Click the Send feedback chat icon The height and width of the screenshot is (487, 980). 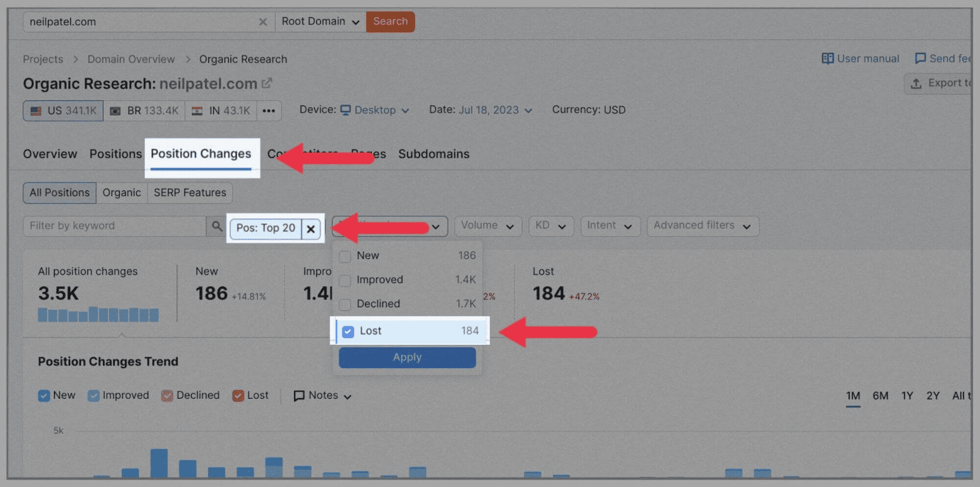point(920,59)
